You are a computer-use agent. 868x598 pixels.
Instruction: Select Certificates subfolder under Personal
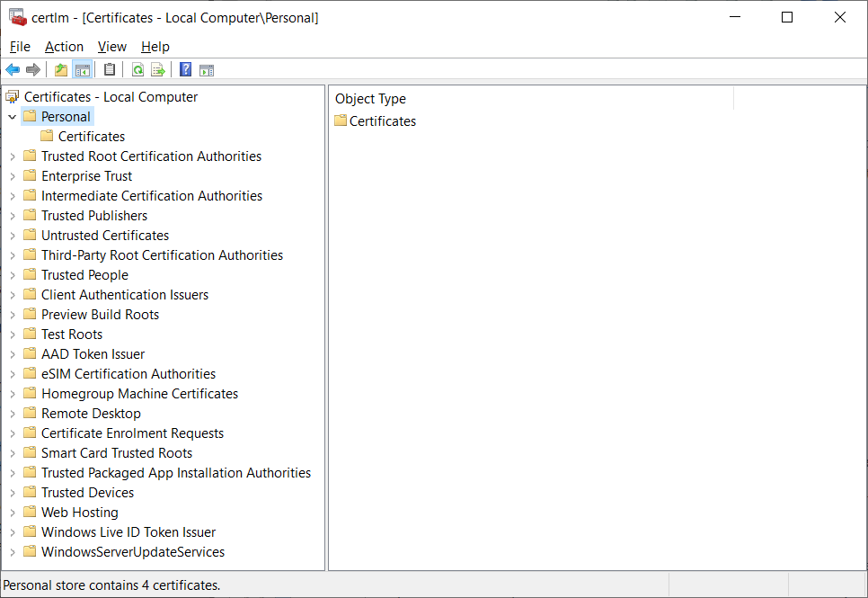[91, 137]
